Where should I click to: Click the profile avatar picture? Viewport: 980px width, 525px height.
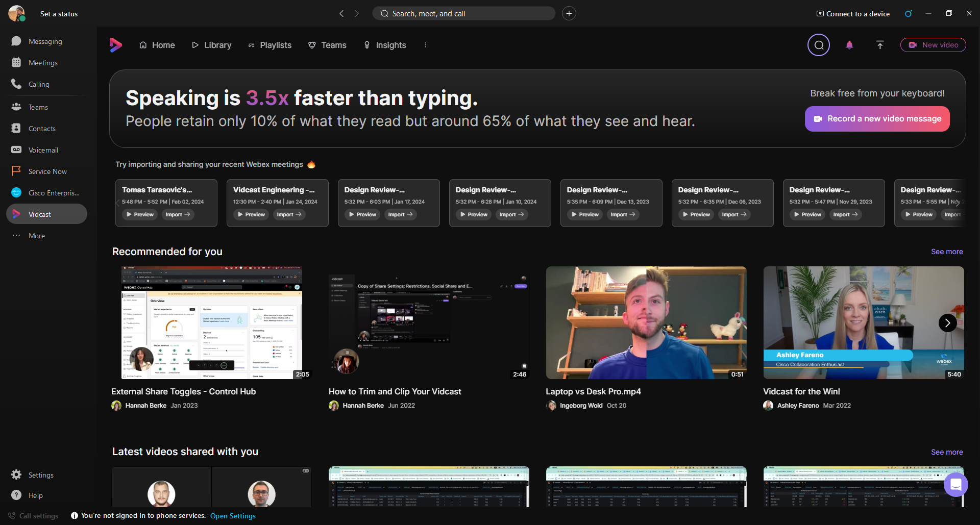pyautogui.click(x=17, y=13)
